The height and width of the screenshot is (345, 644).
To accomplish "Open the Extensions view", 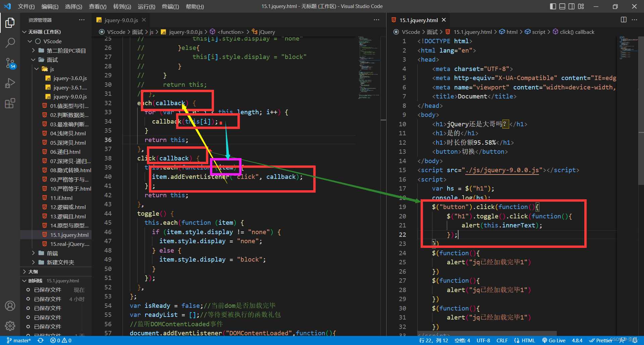I will [x=10, y=103].
